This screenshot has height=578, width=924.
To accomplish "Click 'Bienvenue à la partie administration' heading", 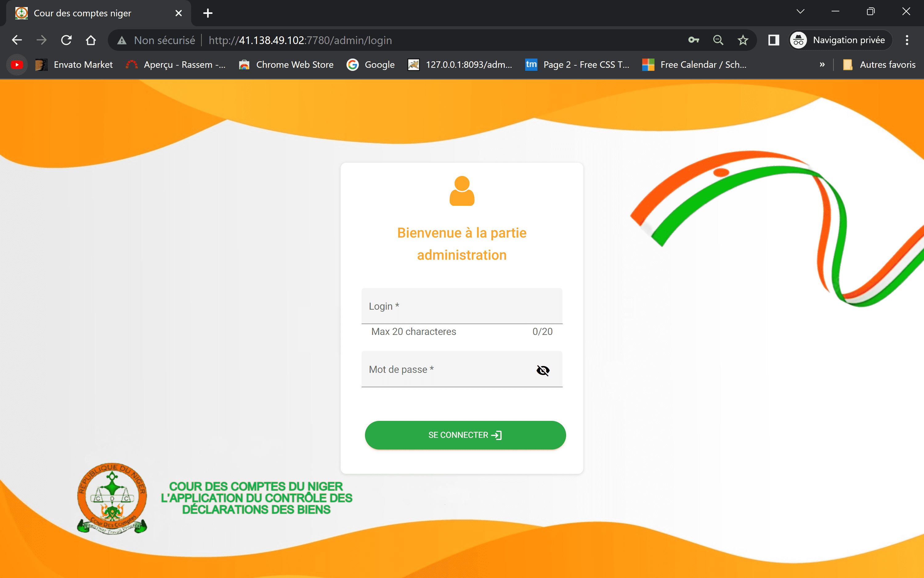I will 462,244.
